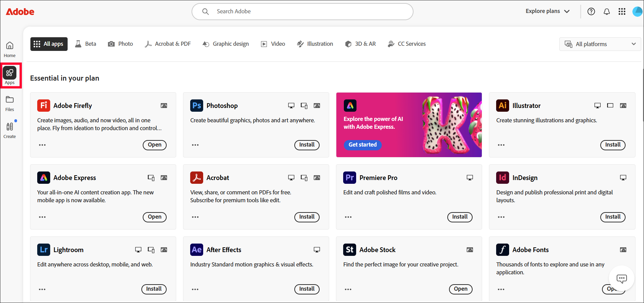This screenshot has width=644, height=303.
Task: Switch to the Acrobat & PDF tab
Action: tap(168, 44)
